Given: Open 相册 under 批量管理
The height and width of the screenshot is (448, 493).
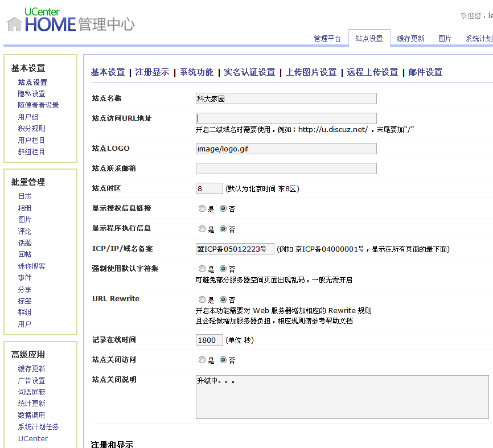Looking at the screenshot, I should click(x=25, y=208).
